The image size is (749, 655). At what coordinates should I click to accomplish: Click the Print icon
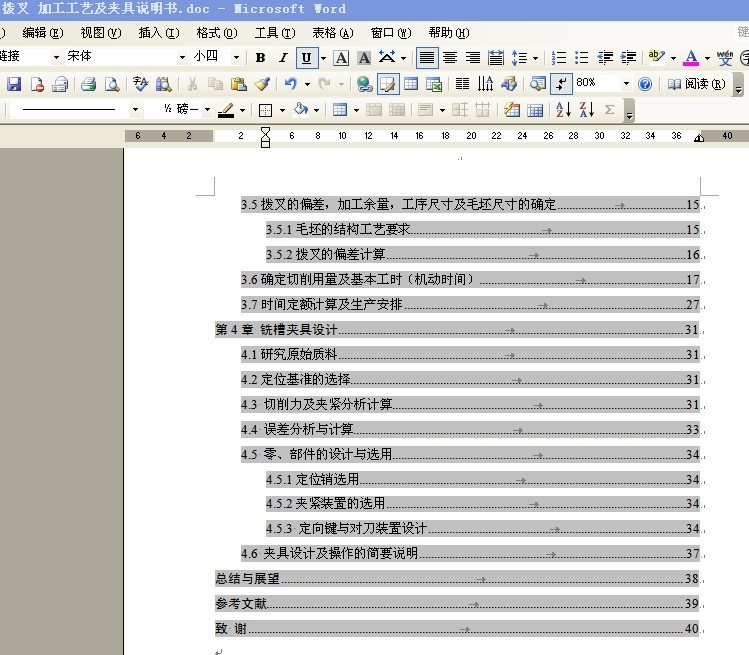(x=88, y=84)
